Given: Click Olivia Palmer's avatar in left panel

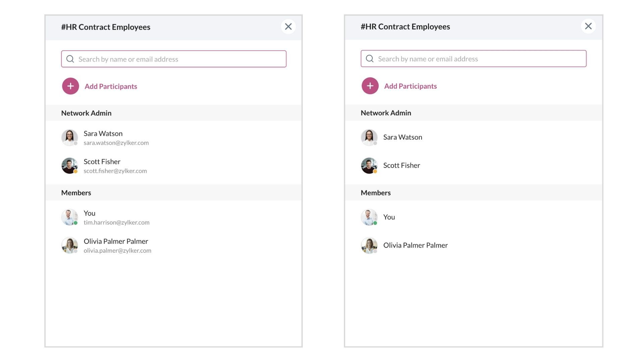Looking at the screenshot, I should click(x=69, y=245).
